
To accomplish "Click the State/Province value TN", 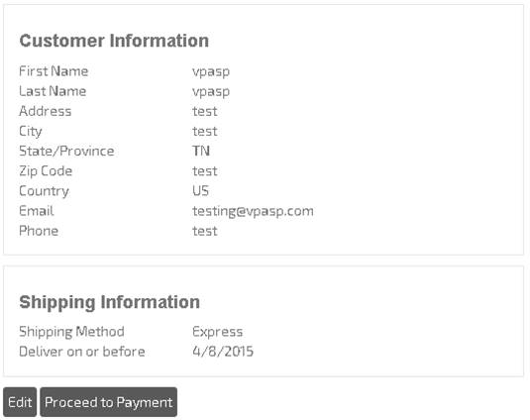I will pyautogui.click(x=201, y=151).
